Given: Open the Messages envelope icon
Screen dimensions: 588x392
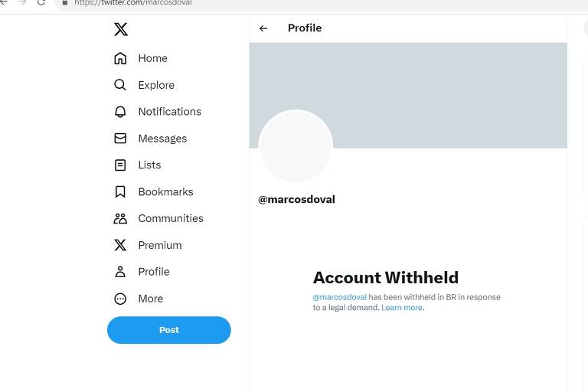Looking at the screenshot, I should (x=120, y=139).
